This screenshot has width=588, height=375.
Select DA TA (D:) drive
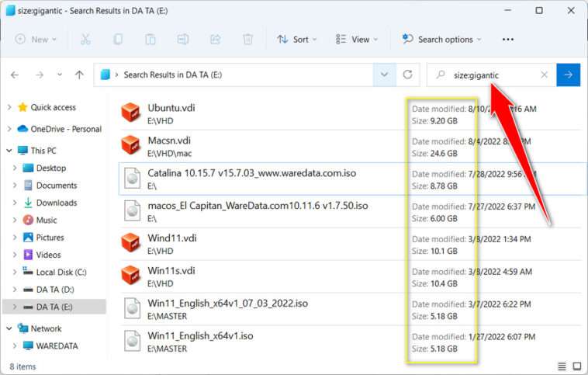(x=55, y=290)
